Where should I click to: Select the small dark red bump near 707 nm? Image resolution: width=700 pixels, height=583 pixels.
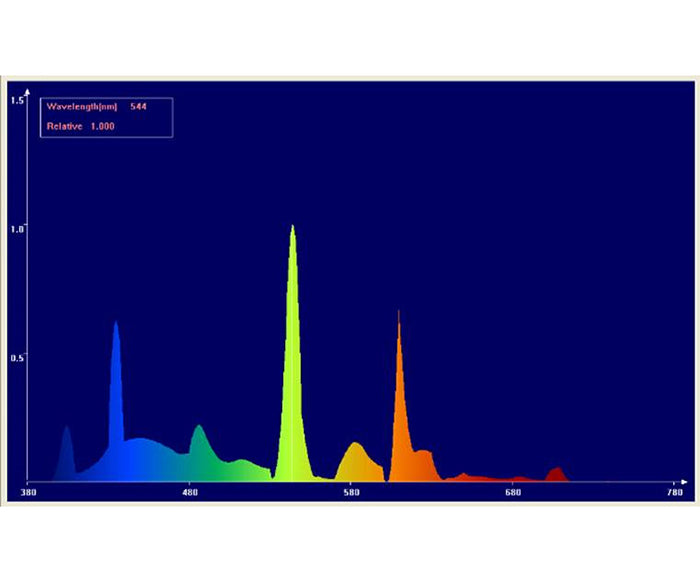click(556, 474)
